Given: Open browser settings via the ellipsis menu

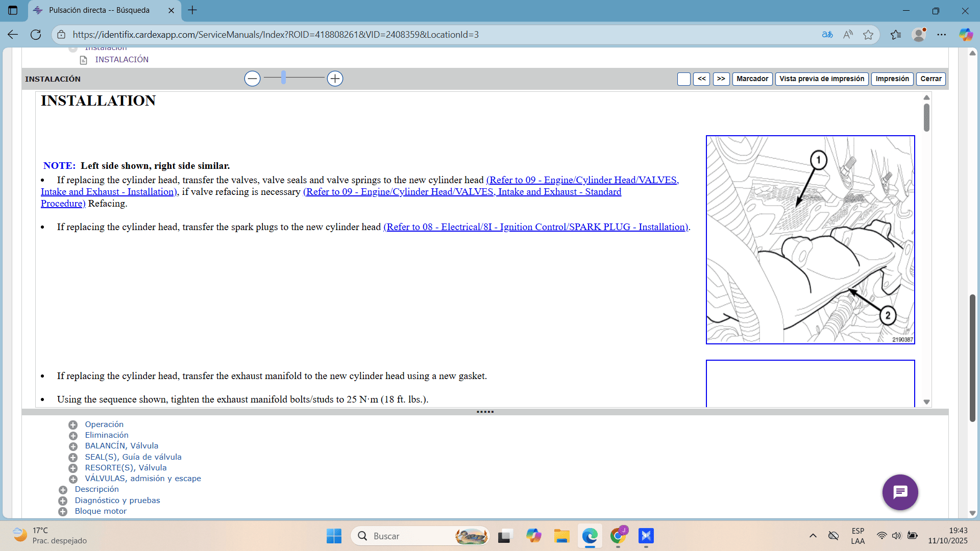Looking at the screenshot, I should 943,34.
